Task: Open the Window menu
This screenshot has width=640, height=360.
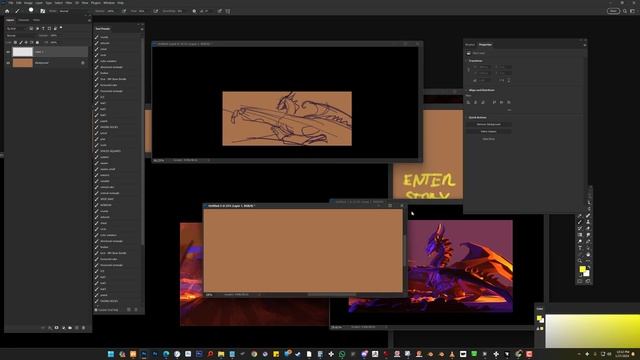Action: tap(109, 3)
